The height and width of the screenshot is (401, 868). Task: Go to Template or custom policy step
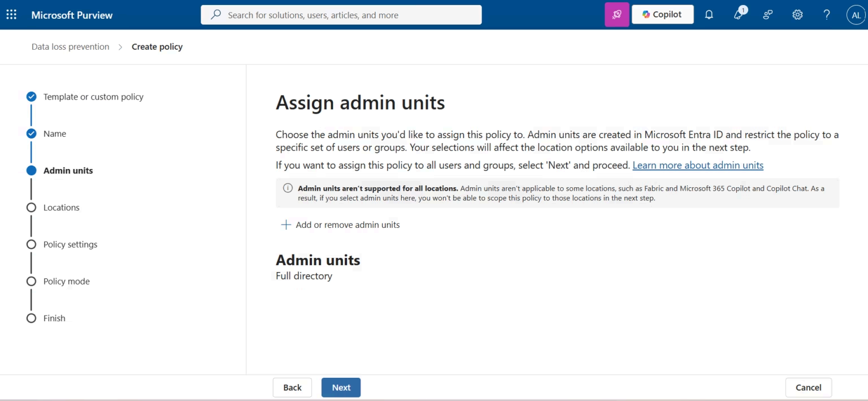coord(93,97)
